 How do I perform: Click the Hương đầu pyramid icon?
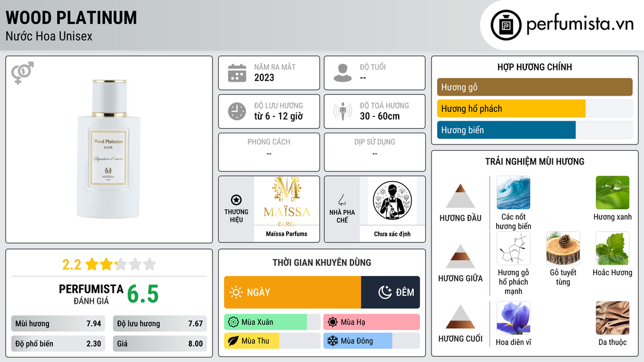(x=460, y=196)
